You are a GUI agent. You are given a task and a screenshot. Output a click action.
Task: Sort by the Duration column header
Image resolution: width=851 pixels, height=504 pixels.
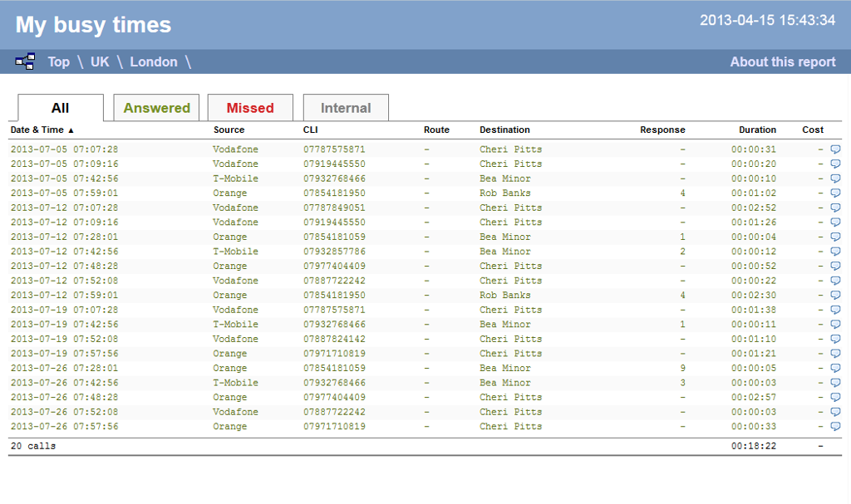[x=757, y=130]
